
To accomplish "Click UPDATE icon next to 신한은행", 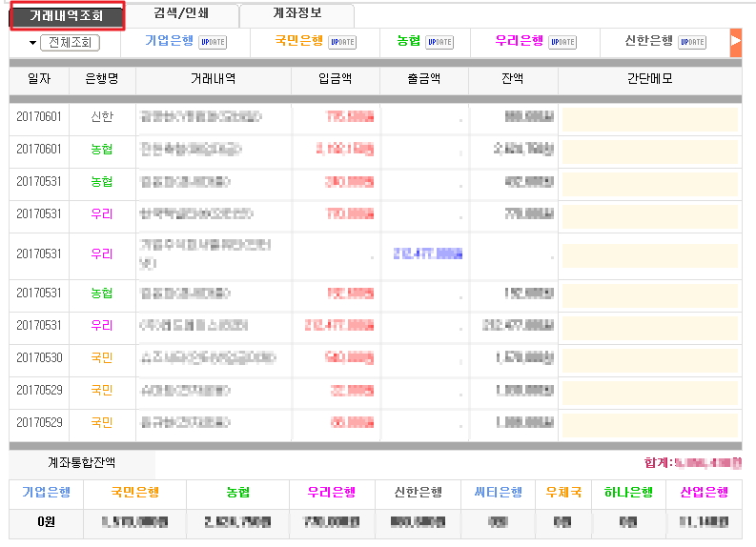I will coord(692,43).
